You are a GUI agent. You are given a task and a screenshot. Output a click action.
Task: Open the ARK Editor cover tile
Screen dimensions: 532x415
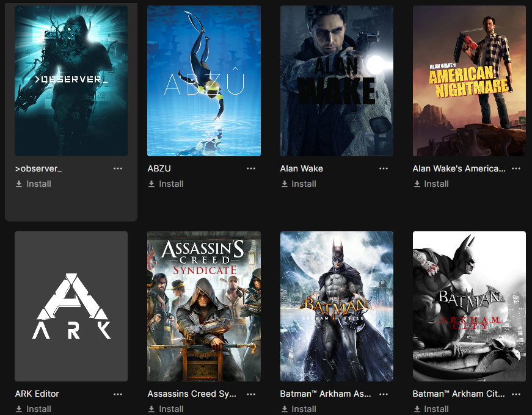coord(71,306)
